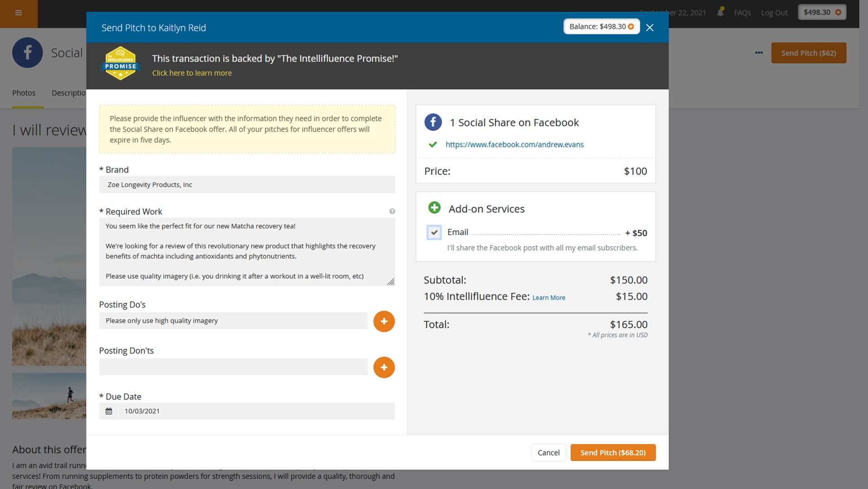
Task: Open the trail runner photo thumbnail
Action: click(49, 396)
